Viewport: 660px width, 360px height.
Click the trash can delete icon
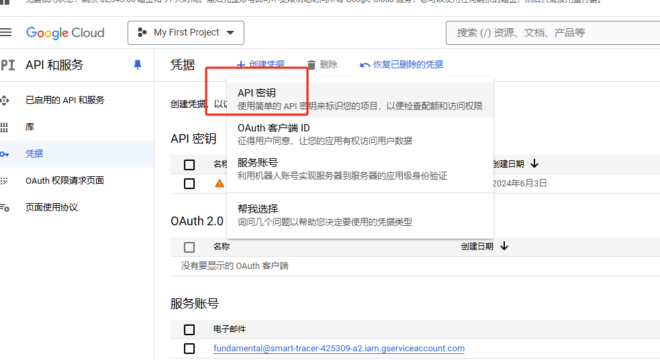pos(311,64)
